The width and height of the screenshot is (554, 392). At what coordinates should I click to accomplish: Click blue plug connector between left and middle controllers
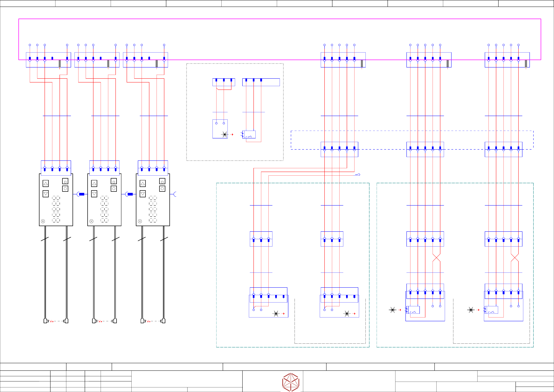[x=82, y=194]
